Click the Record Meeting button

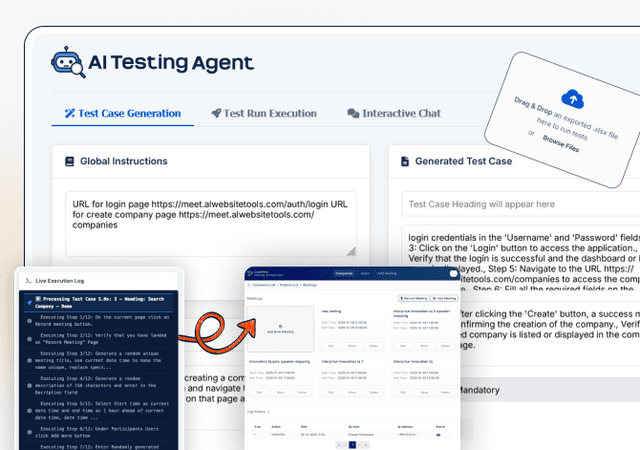point(414,299)
